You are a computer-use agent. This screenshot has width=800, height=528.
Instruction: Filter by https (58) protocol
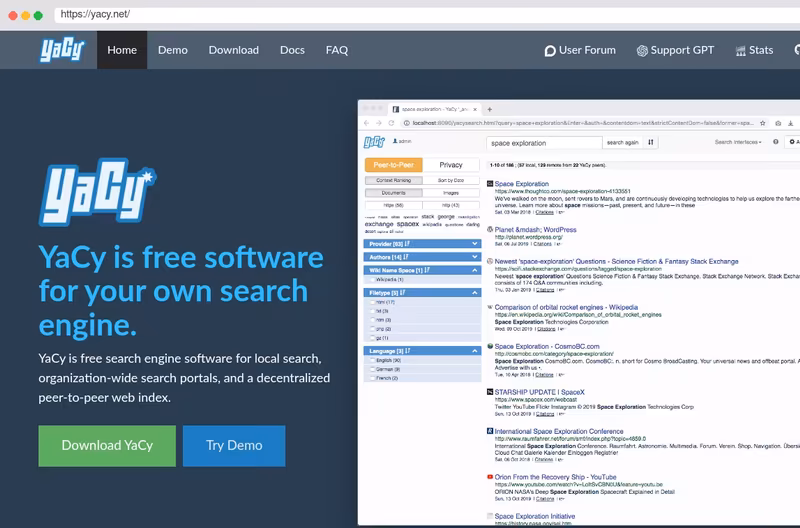coord(393,205)
